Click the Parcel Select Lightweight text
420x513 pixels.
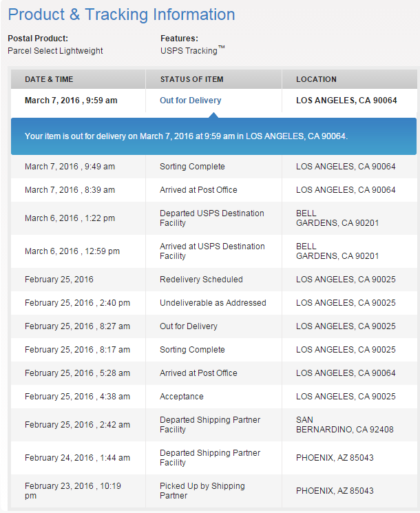[x=55, y=51]
